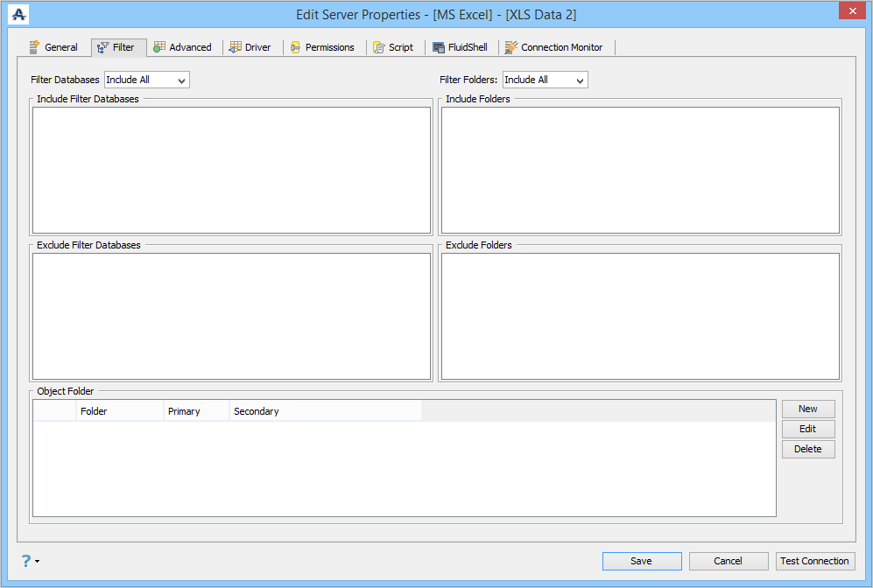Screen dimensions: 873x588
Task: Click the Aqua Data Studio logo icon
Action: pyautogui.click(x=18, y=15)
